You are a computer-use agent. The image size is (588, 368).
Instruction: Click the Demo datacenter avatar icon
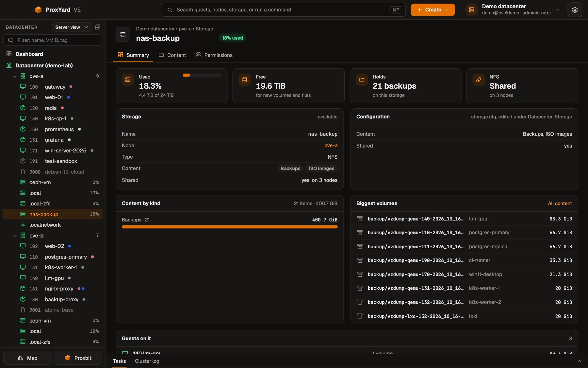[471, 10]
